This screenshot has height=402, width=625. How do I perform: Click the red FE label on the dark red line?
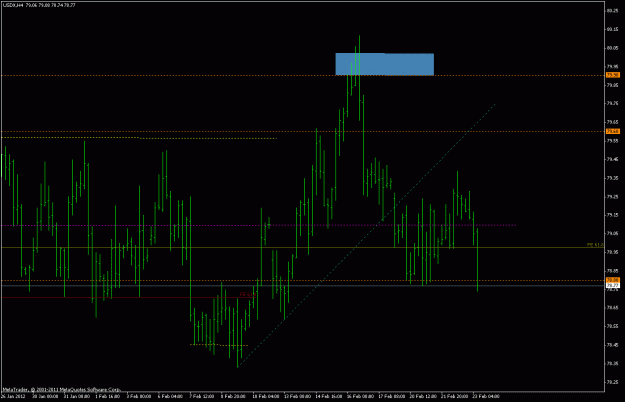[247, 294]
